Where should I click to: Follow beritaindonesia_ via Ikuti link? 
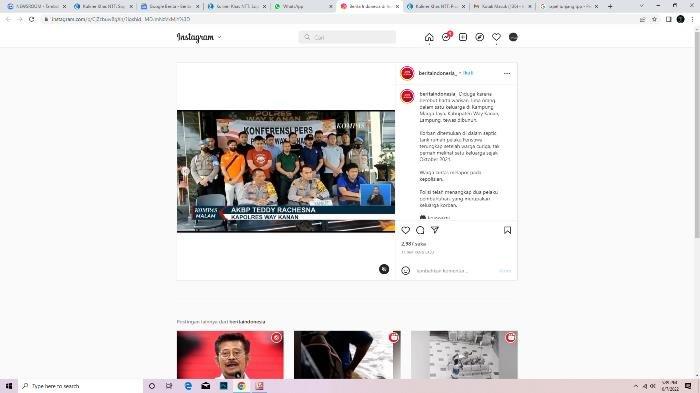468,73
